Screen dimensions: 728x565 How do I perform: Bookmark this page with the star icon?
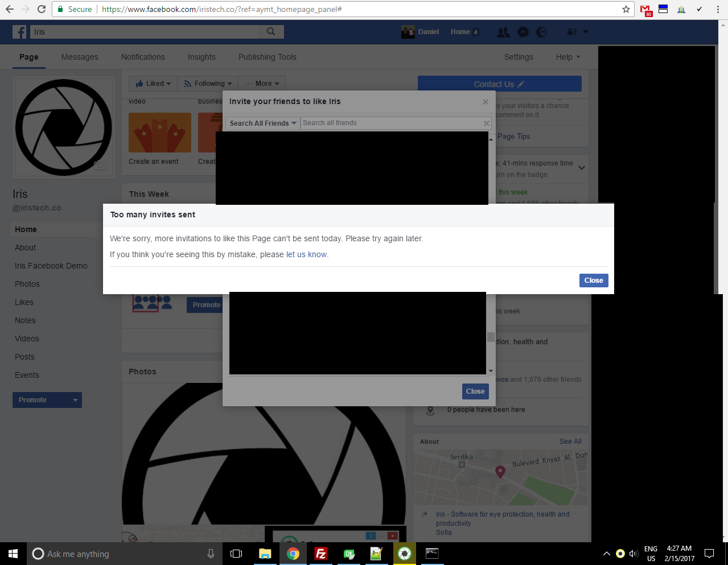(626, 9)
